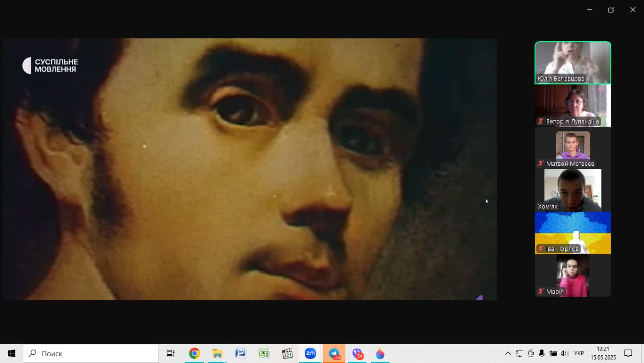The height and width of the screenshot is (363, 644).
Task: Open the notification center icon
Action: [628, 353]
